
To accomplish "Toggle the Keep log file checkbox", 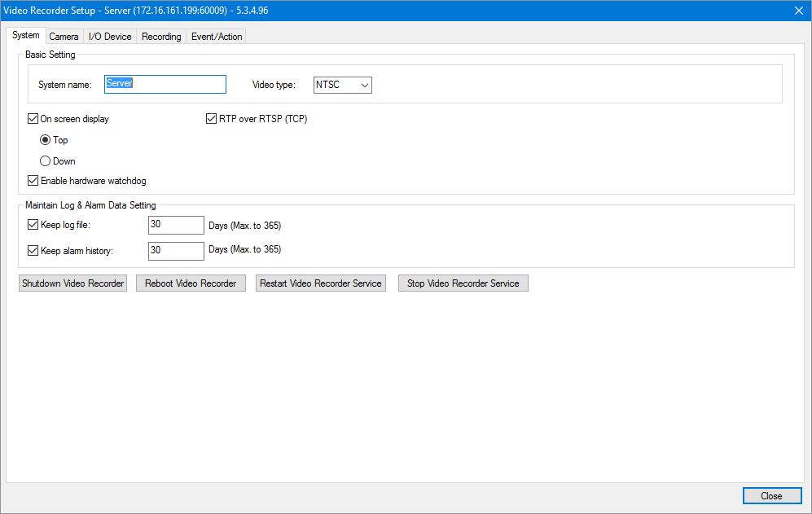I will click(33, 225).
